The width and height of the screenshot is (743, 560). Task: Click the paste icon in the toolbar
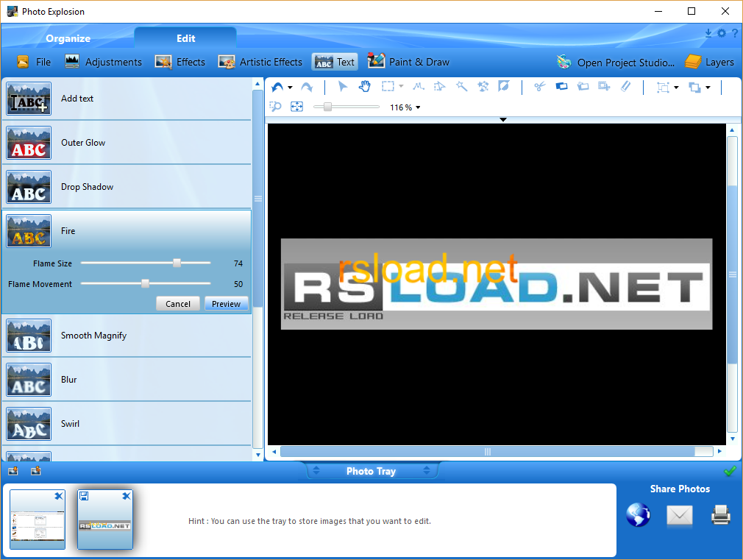[x=583, y=86]
